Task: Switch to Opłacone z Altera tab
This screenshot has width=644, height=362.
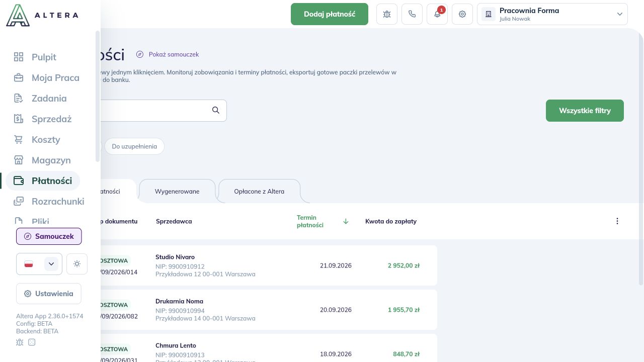Action: [x=259, y=191]
